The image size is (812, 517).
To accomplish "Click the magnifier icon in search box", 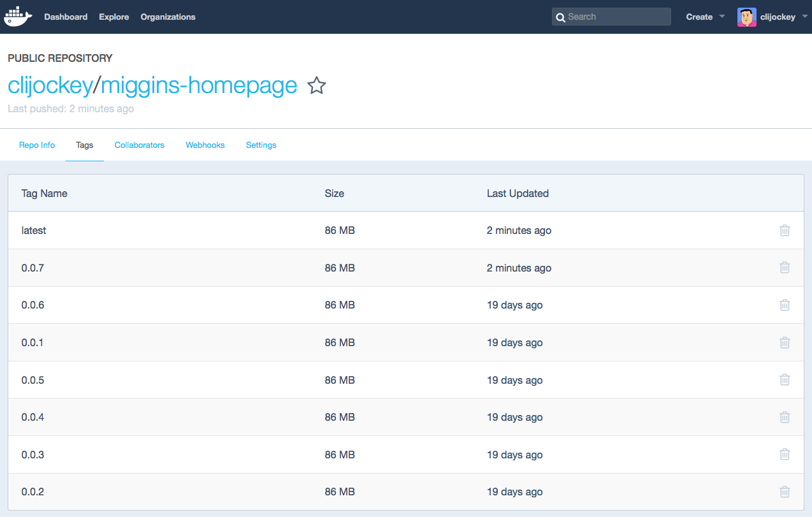I will coord(560,17).
